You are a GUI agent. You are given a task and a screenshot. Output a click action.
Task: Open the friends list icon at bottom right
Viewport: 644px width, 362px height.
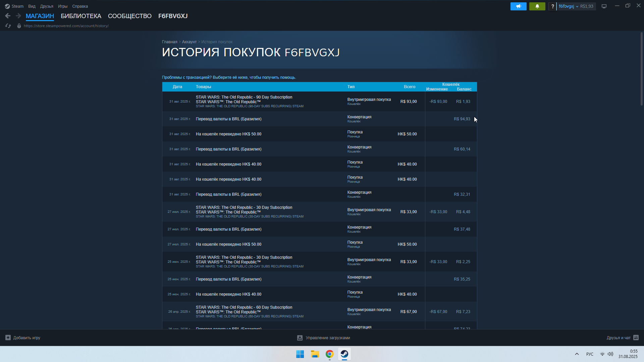[x=636, y=338]
